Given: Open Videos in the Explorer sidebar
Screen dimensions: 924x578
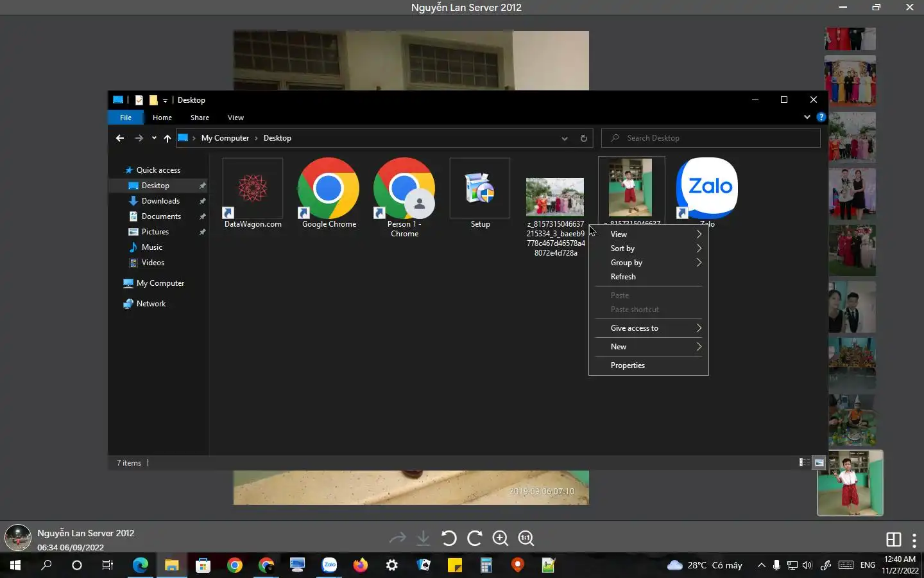Looking at the screenshot, I should tap(153, 263).
